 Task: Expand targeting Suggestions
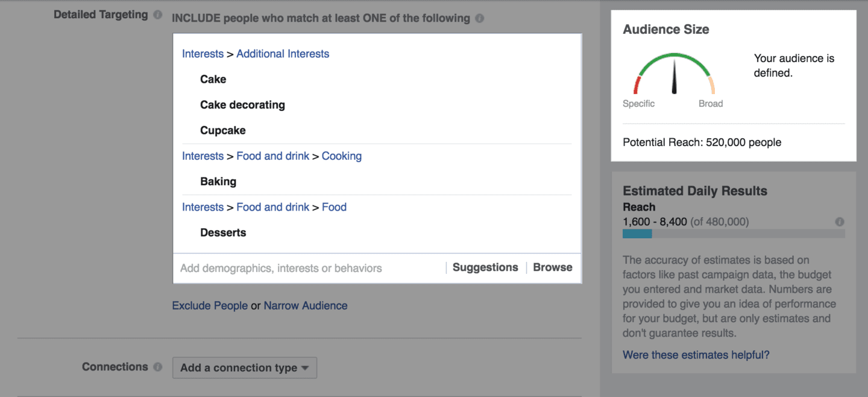485,267
